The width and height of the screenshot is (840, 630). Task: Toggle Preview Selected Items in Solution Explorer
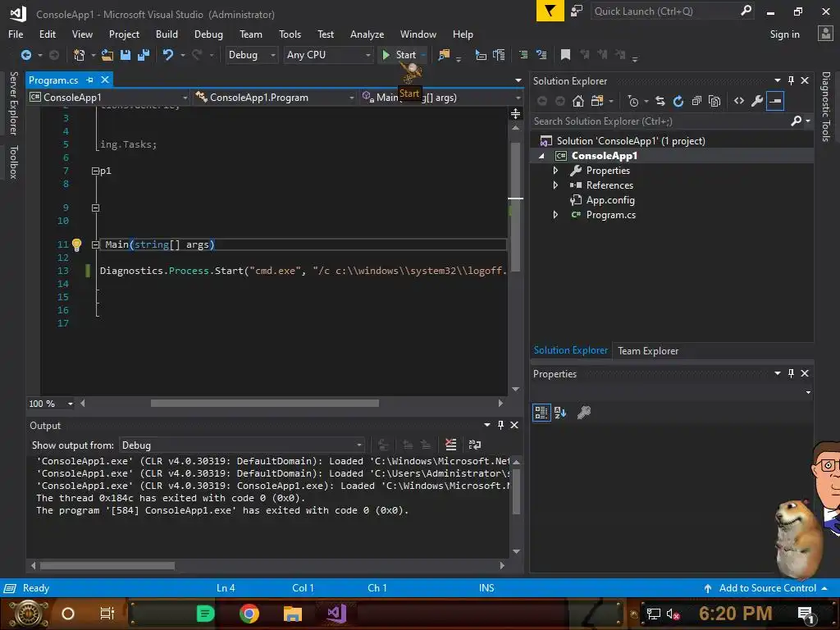(x=775, y=101)
